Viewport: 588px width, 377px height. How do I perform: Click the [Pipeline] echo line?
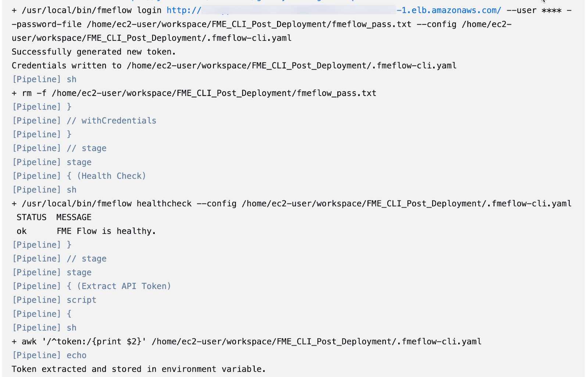[x=50, y=355]
